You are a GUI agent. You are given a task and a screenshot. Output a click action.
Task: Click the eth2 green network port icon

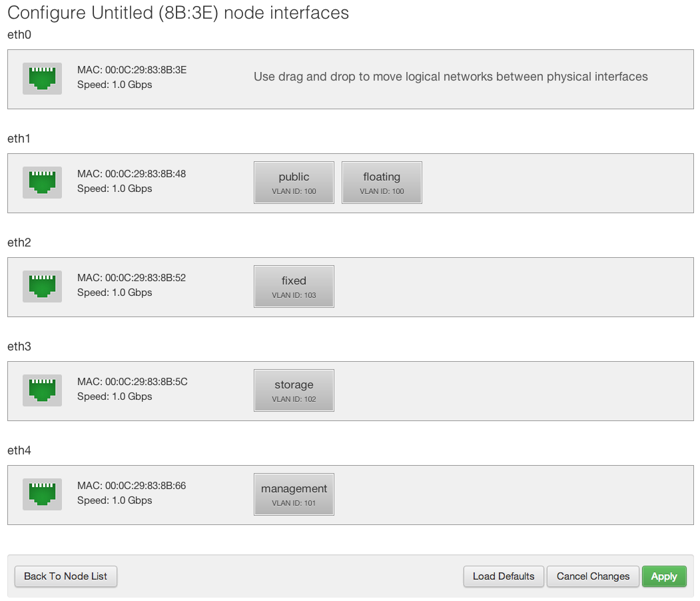[43, 287]
